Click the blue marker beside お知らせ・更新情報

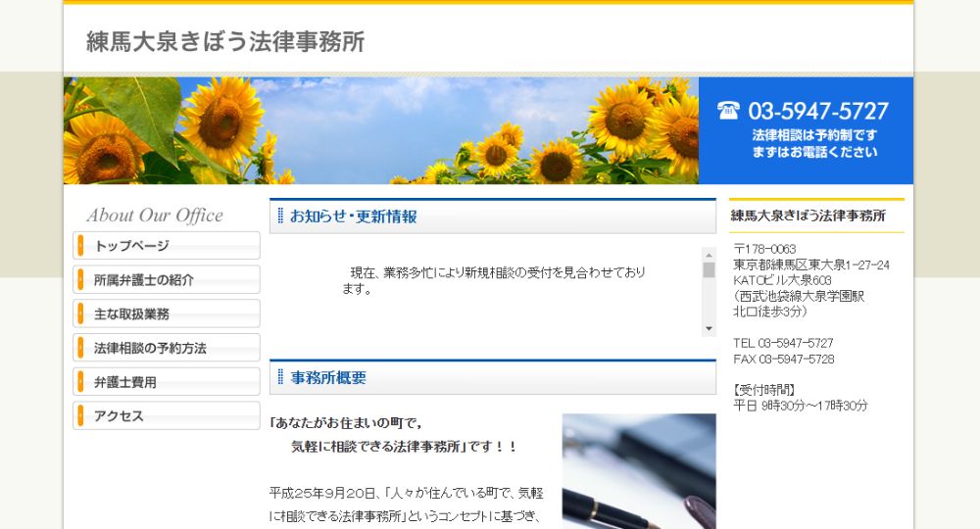pyautogui.click(x=280, y=216)
